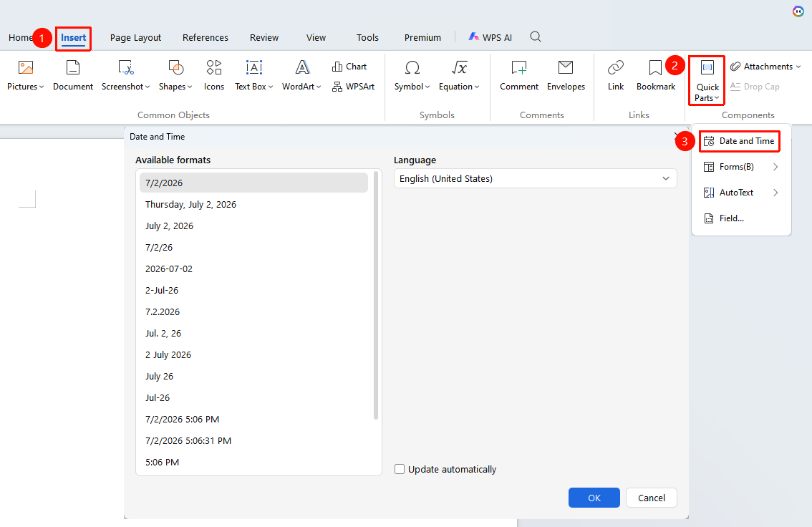The image size is (812, 527).
Task: Open the View tab
Action: point(316,38)
